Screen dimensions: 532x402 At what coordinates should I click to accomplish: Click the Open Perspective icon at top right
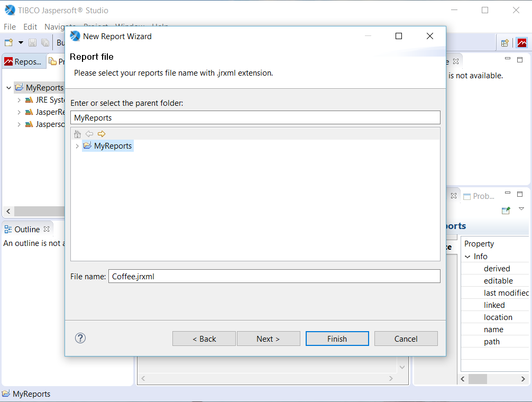[x=505, y=43]
